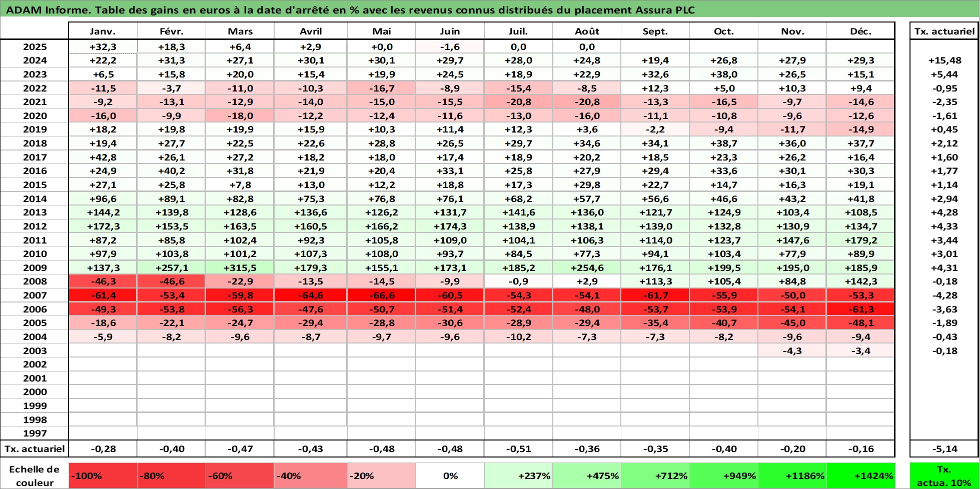Click actuarial rate +15,48 for 2024

pos(944,60)
